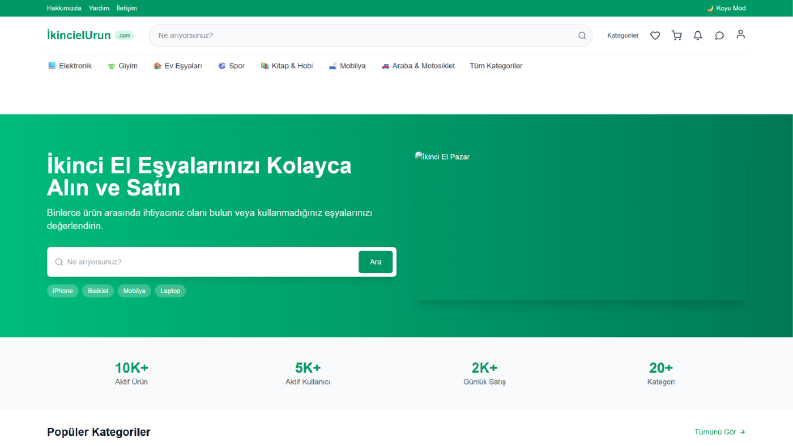
Task: Click the 20+ Kategori stat
Action: [x=661, y=373]
